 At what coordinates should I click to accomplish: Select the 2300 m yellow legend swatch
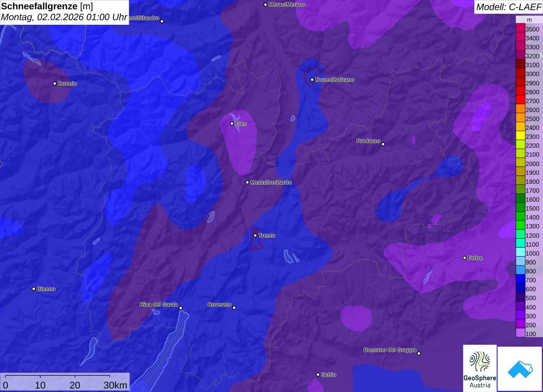point(520,136)
